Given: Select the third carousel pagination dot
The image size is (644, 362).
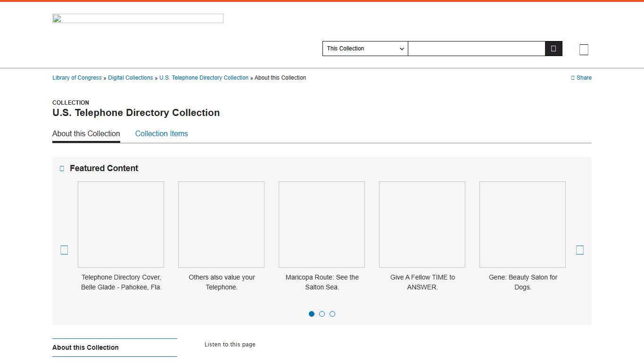Looking at the screenshot, I should [x=332, y=313].
